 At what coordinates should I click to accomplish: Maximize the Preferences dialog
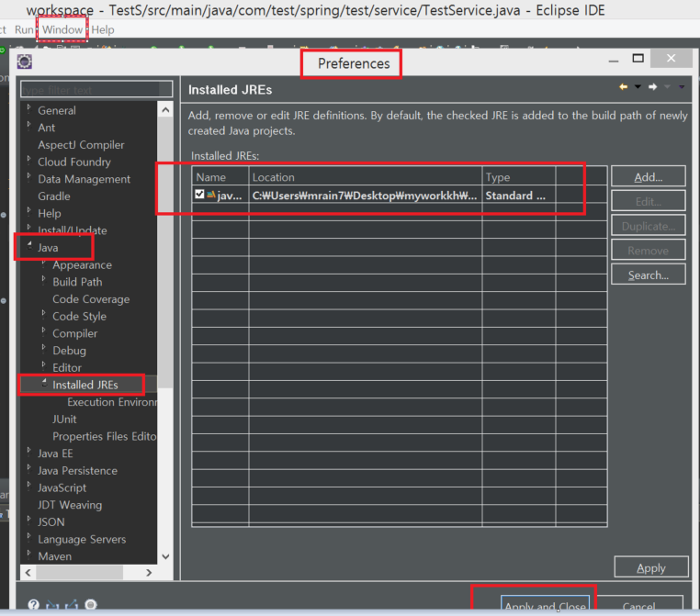(638, 59)
